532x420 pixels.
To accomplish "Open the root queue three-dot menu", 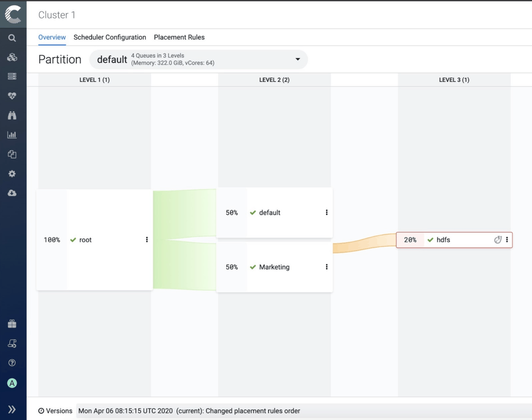I will (147, 240).
